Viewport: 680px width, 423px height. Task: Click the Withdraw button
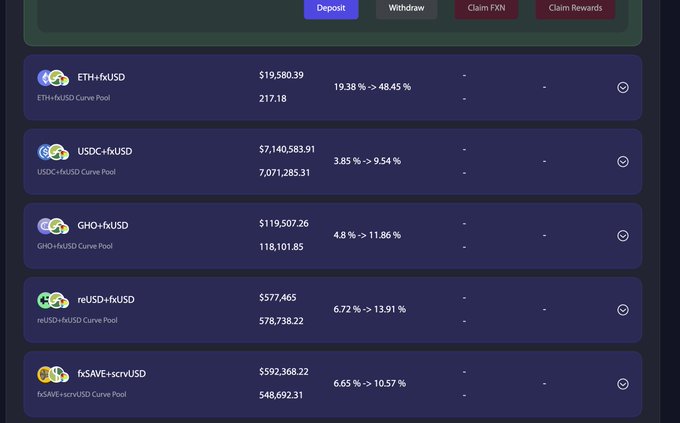(406, 8)
